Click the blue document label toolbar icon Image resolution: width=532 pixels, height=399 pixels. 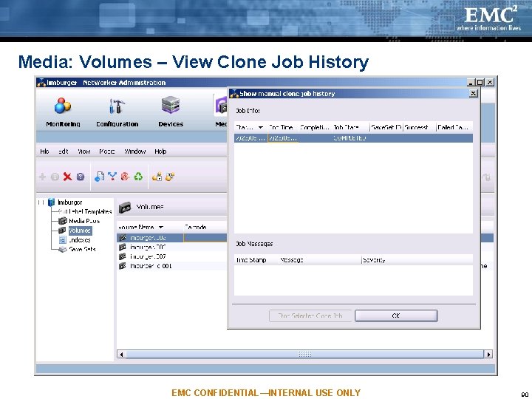coord(99,177)
